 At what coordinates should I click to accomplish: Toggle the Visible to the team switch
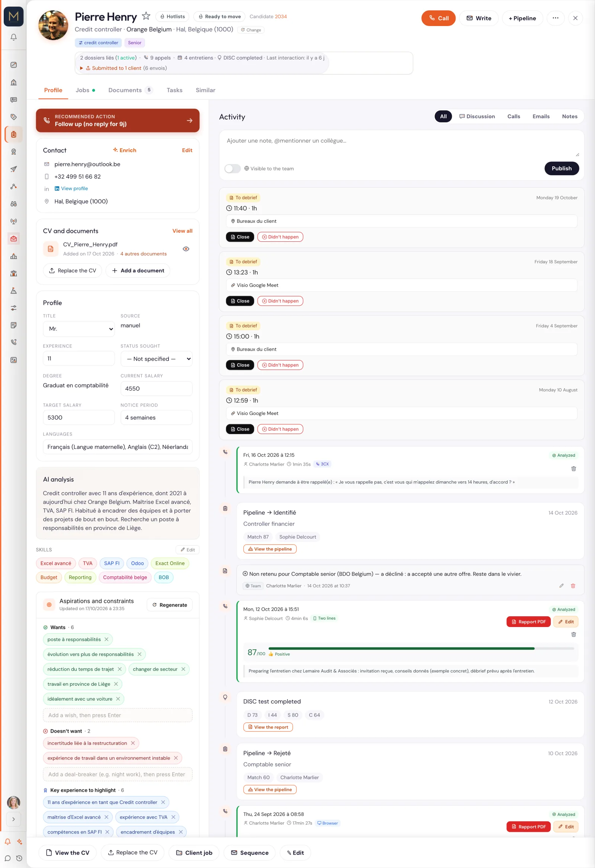[232, 168]
